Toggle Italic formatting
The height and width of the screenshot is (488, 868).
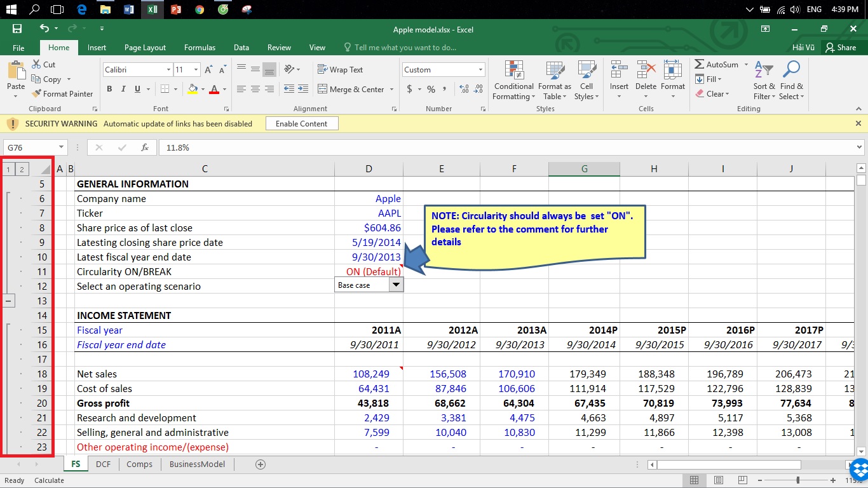tap(123, 89)
